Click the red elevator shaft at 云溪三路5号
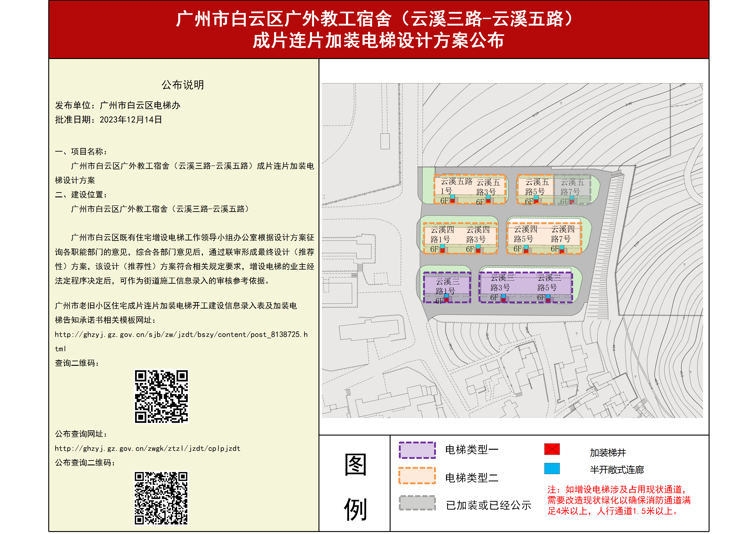 pos(548,300)
